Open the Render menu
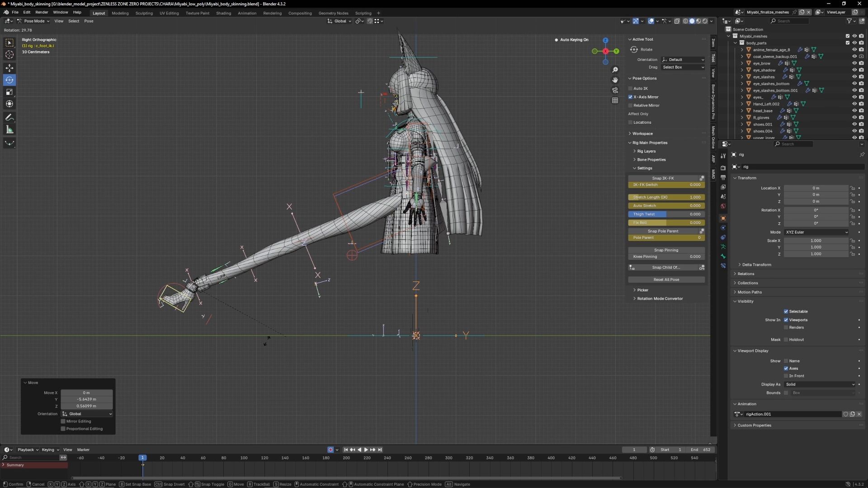The width and height of the screenshot is (868, 488). [x=42, y=13]
